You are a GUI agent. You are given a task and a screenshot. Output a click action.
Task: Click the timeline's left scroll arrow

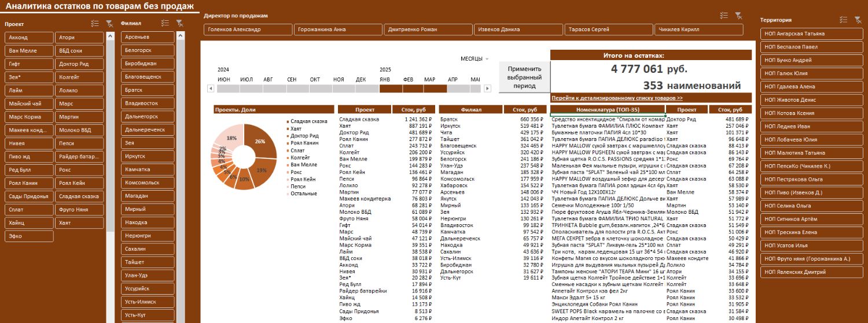point(211,88)
